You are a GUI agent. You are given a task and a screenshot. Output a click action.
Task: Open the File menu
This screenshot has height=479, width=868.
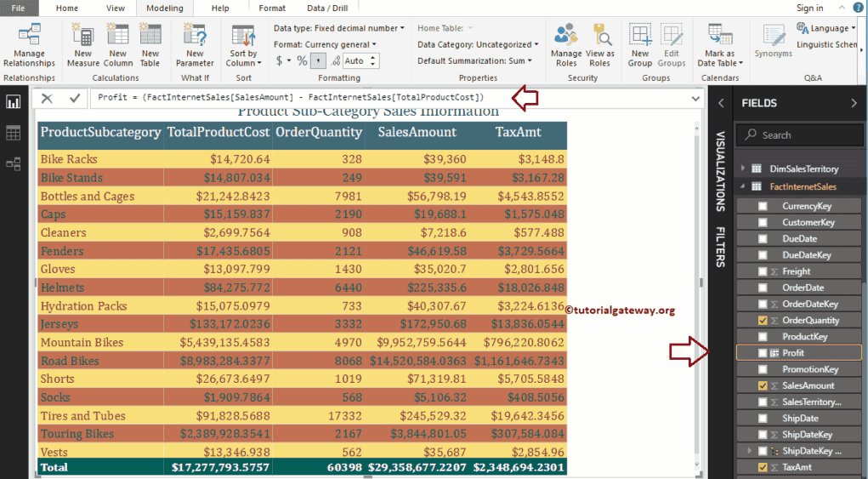pyautogui.click(x=18, y=8)
